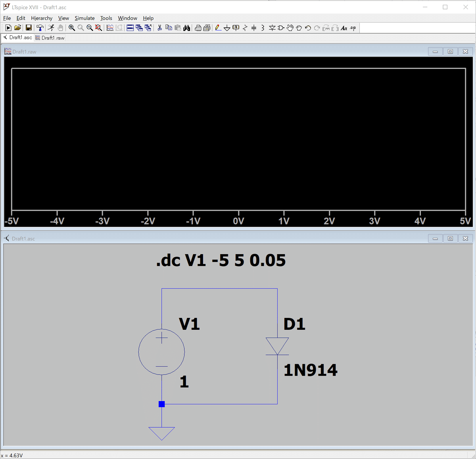Click the Find binoculars icon
476x459 pixels.
(x=186, y=28)
